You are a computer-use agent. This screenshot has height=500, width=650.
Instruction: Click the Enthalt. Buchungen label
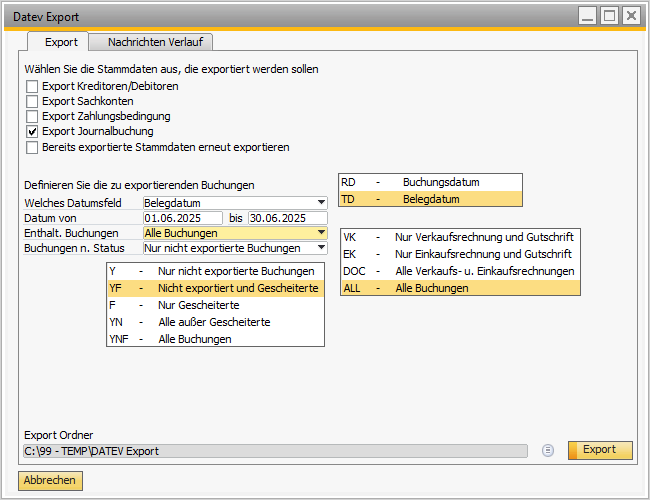[x=71, y=233]
